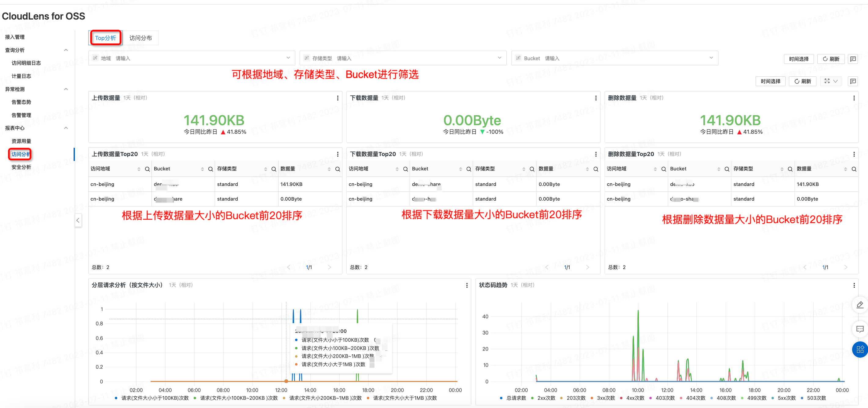This screenshot has height=408, width=868.
Task: Open the 状态码趋势 chart three-dot menu
Action: click(854, 285)
